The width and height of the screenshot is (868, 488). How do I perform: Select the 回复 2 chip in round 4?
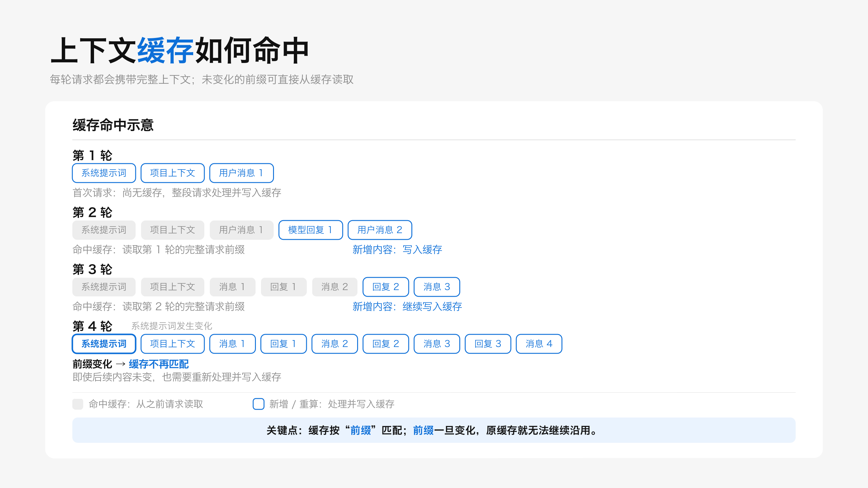click(x=386, y=344)
